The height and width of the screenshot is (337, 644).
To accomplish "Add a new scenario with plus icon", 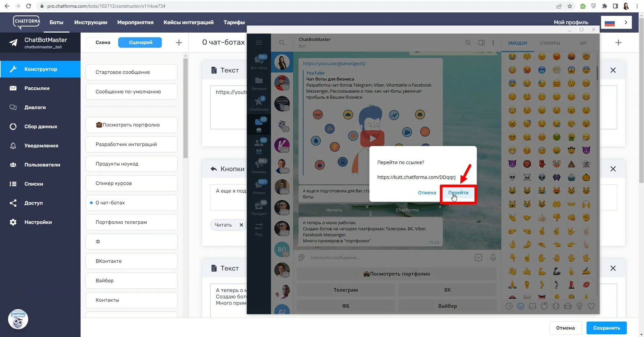I will coord(179,43).
